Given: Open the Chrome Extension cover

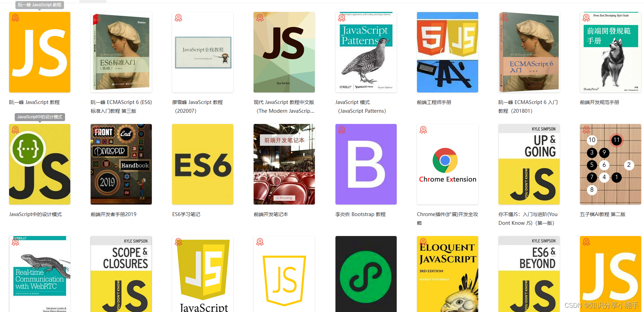Looking at the screenshot, I should point(447,164).
